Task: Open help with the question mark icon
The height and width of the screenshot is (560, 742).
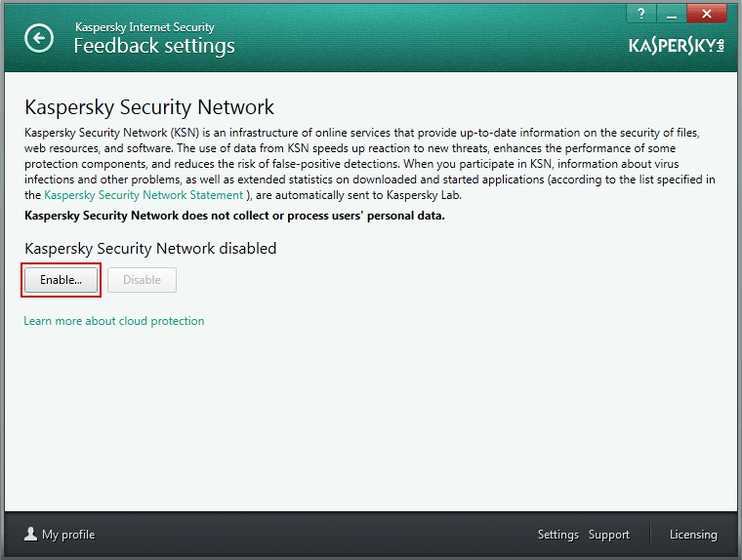Action: [x=641, y=14]
